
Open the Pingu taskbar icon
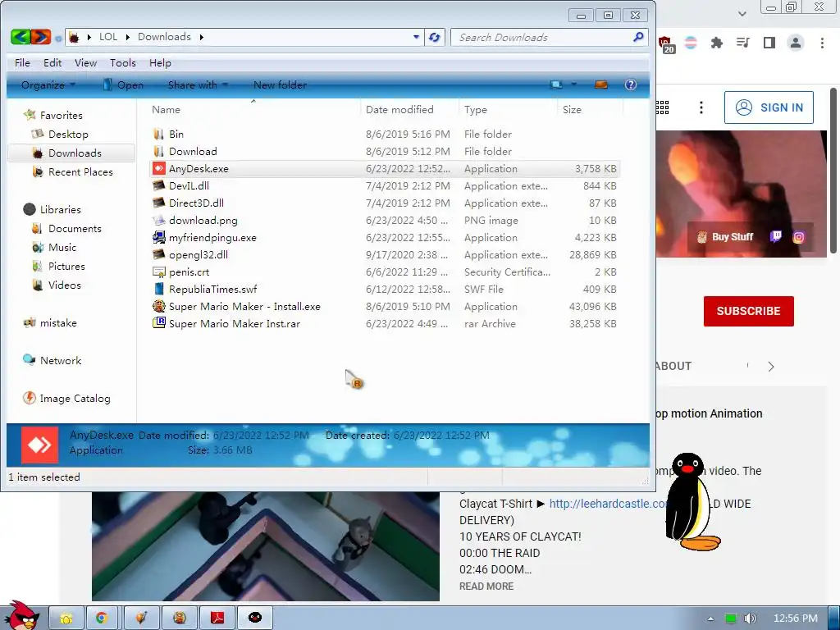point(255,619)
